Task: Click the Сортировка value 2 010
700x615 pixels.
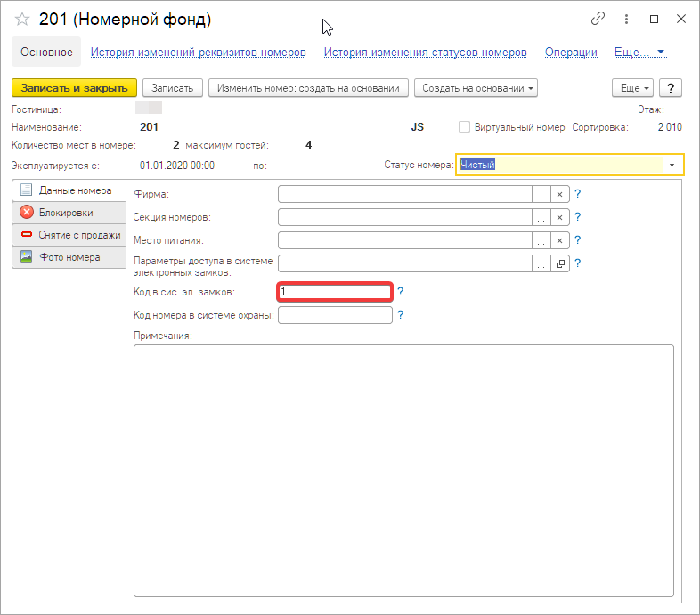Action: coord(670,127)
